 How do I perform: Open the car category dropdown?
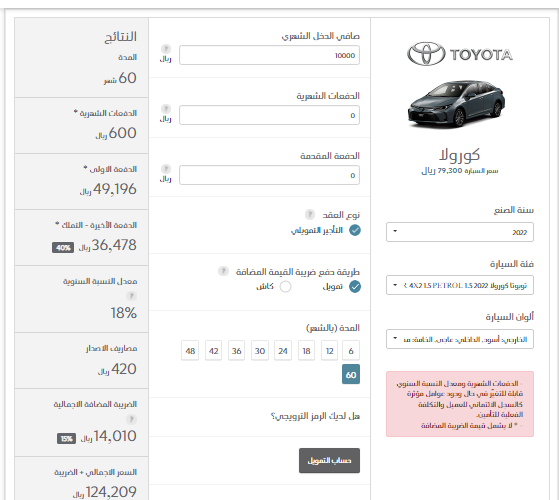pyautogui.click(x=460, y=285)
